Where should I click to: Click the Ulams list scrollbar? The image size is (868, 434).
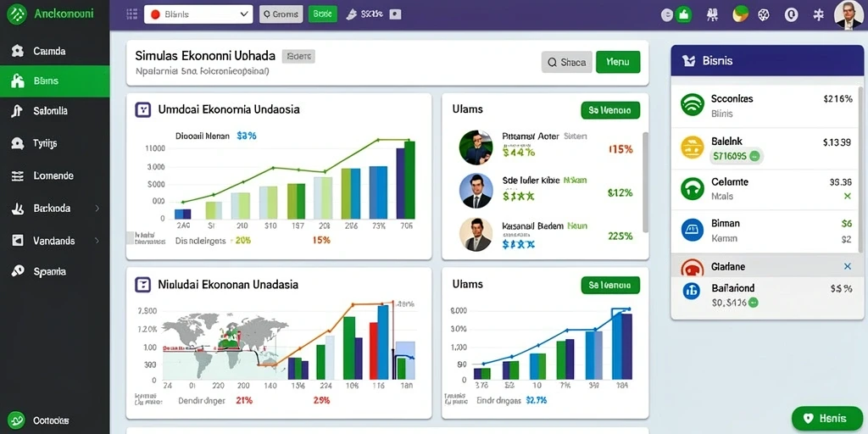click(645, 181)
